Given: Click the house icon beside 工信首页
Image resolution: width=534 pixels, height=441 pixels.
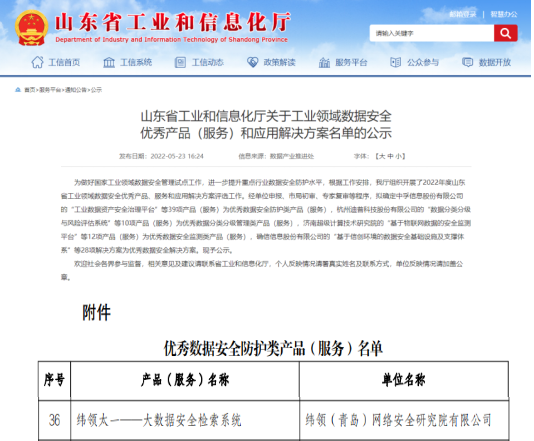Looking at the screenshot, I should tap(37, 62).
